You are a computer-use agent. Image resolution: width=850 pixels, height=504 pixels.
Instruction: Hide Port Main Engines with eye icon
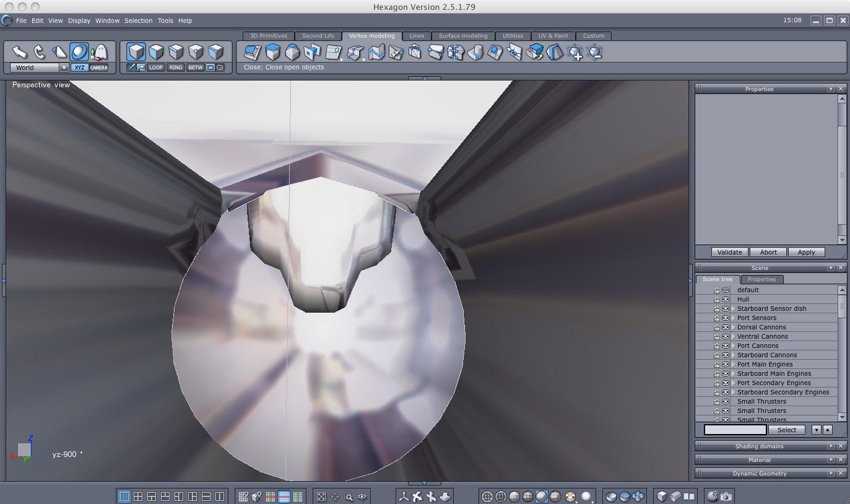[726, 364]
